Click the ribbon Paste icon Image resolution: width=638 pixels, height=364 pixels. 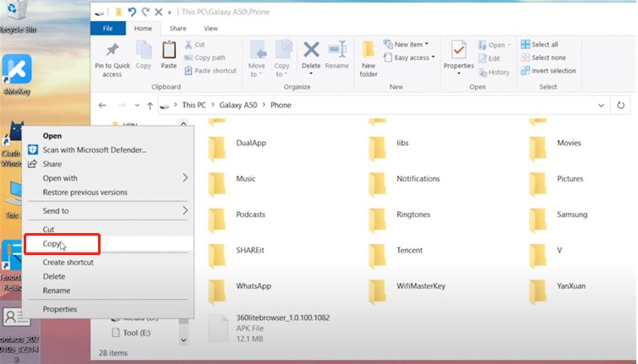169,51
